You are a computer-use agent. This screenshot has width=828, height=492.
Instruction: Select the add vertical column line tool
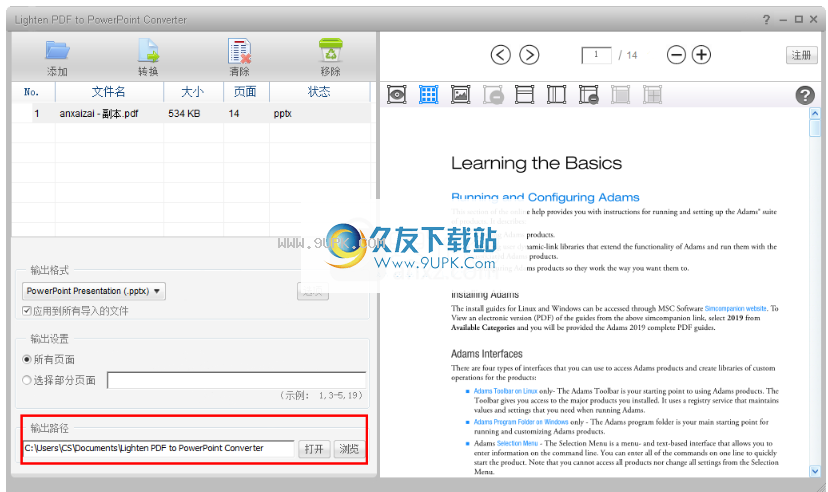tap(557, 95)
